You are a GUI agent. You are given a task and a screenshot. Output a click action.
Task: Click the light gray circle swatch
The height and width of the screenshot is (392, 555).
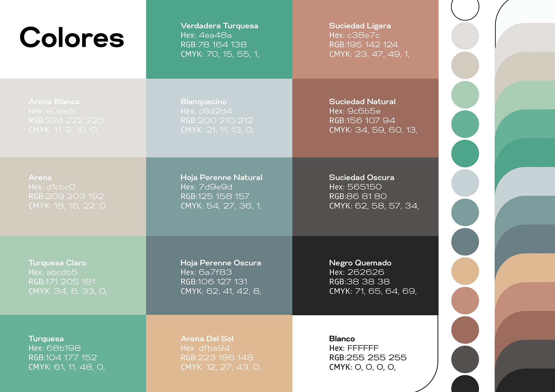(465, 36)
